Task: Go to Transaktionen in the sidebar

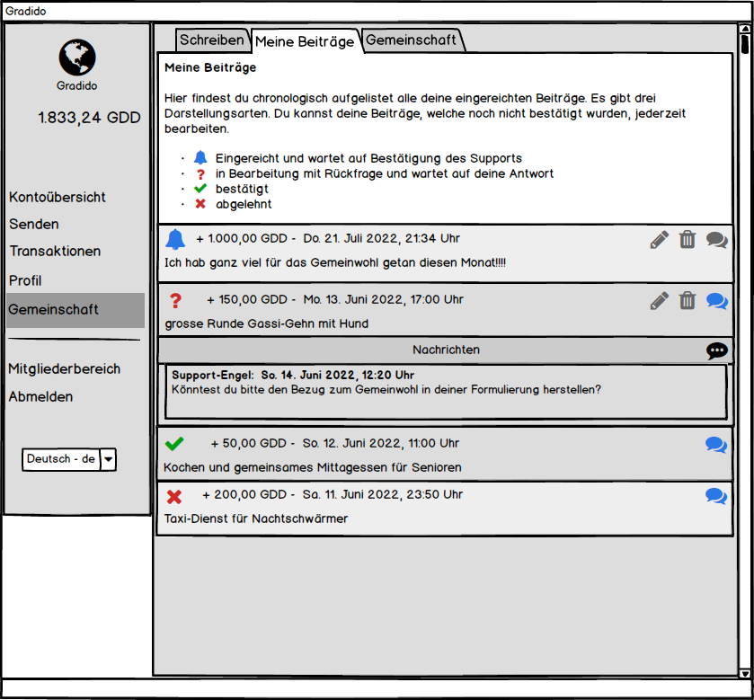Action: pos(55,252)
